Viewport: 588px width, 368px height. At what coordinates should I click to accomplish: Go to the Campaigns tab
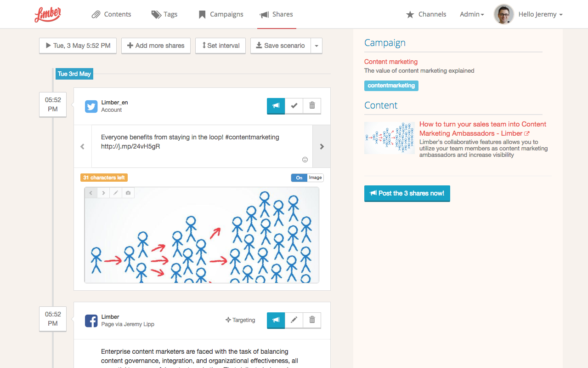(x=221, y=14)
